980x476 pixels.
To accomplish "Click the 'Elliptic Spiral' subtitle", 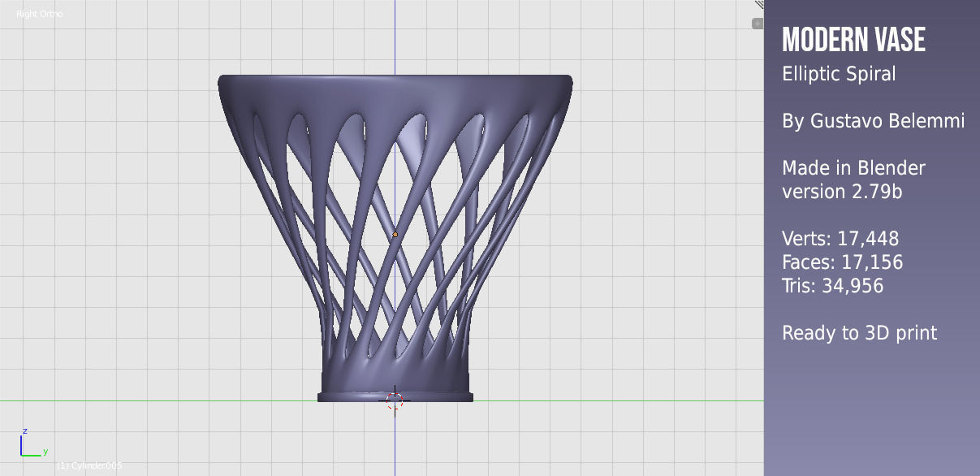I will (x=839, y=74).
